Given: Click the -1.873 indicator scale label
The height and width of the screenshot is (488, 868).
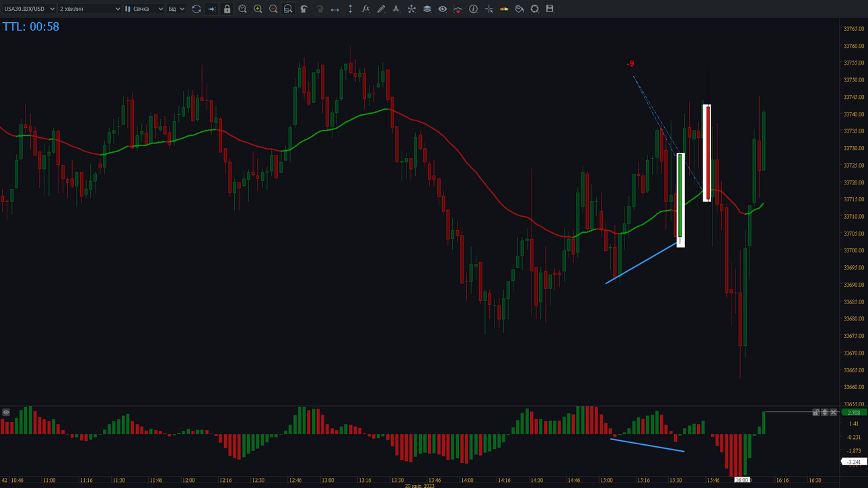Looking at the screenshot, I should [854, 451].
